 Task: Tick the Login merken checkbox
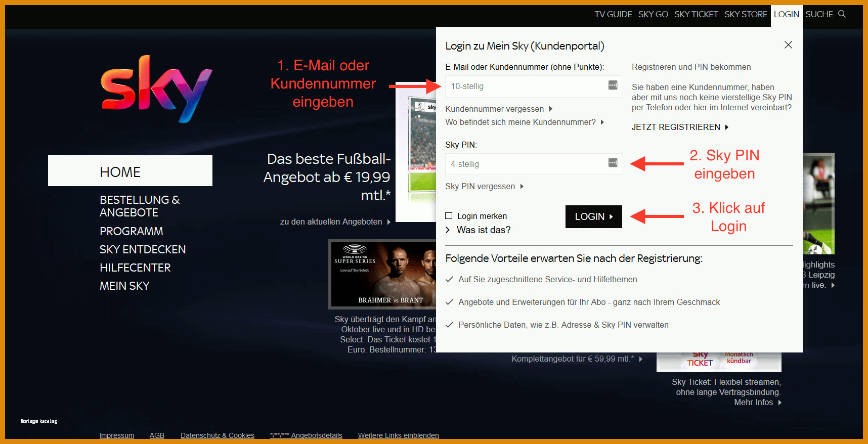(x=449, y=216)
